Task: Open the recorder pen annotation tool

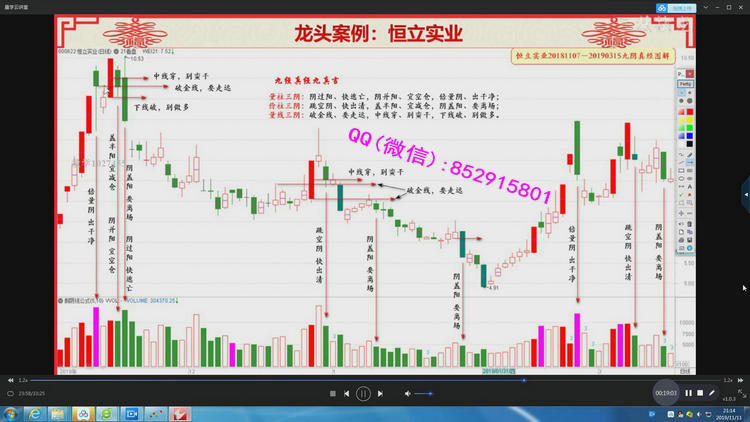Action: 712,393
